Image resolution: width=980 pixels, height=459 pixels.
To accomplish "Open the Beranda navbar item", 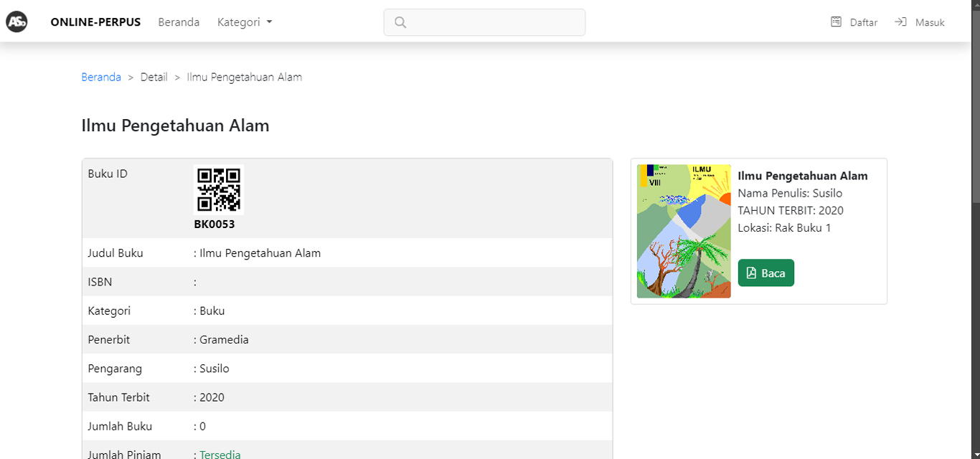I will (x=179, y=22).
